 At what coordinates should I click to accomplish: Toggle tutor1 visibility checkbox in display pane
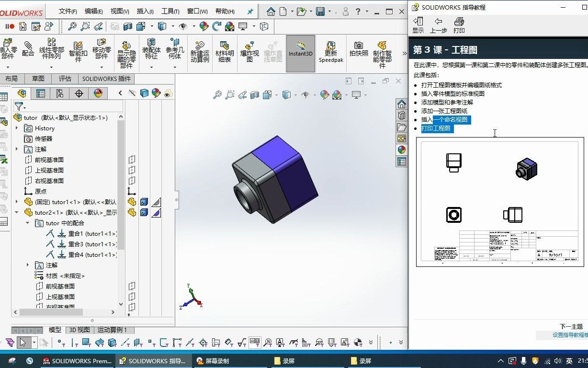click(x=145, y=202)
